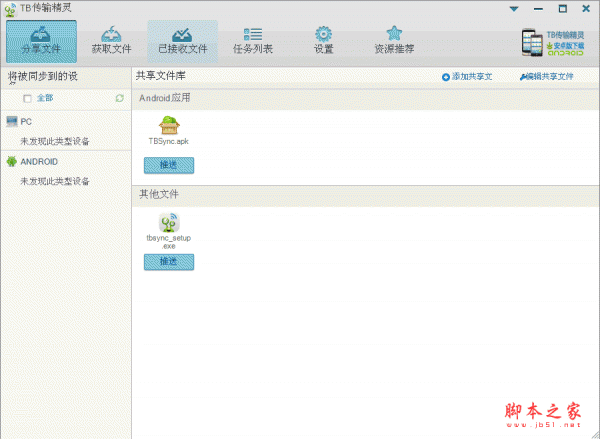Click the tbsync_setup.exe file name
The image size is (600, 439).
[169, 242]
